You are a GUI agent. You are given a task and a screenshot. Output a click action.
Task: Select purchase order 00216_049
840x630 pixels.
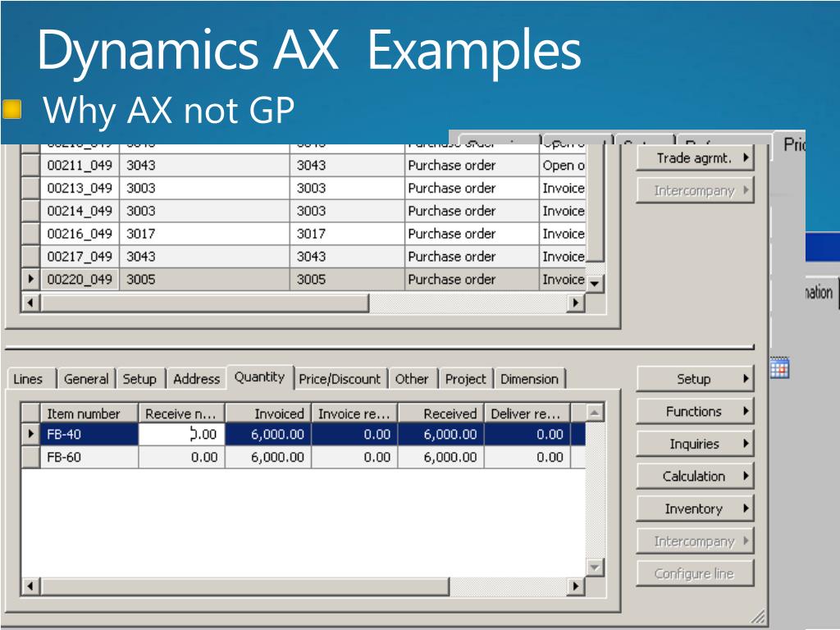point(80,234)
